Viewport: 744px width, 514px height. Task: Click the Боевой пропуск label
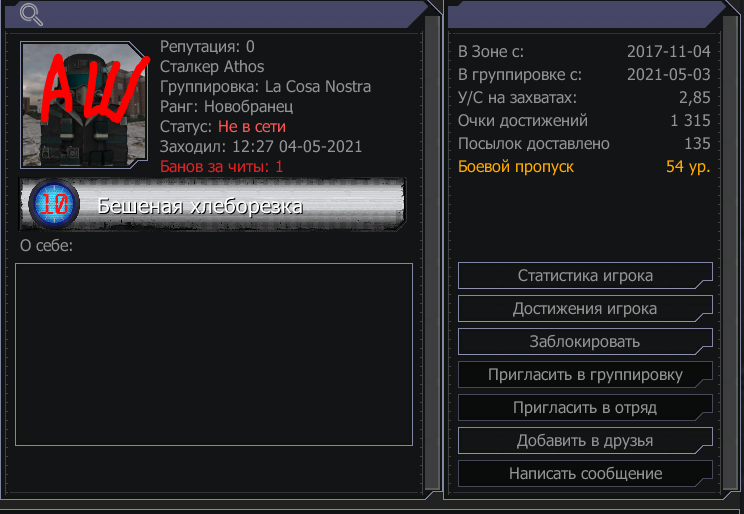pos(516,167)
